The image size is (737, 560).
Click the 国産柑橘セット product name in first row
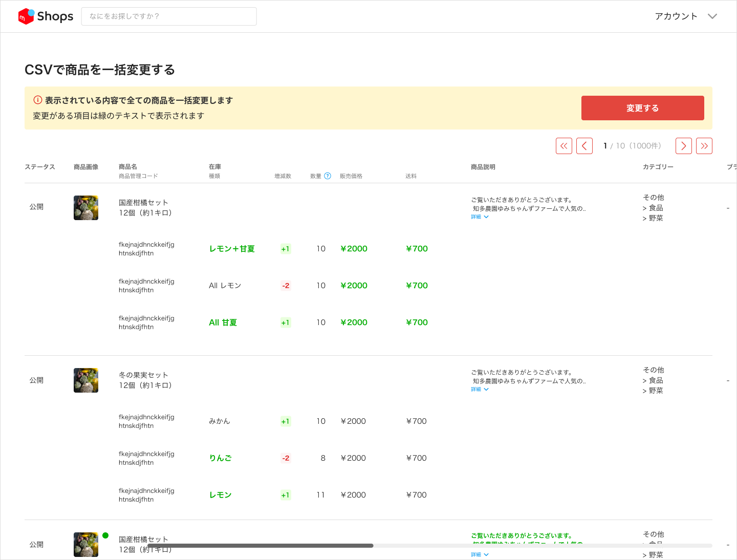[x=144, y=203]
